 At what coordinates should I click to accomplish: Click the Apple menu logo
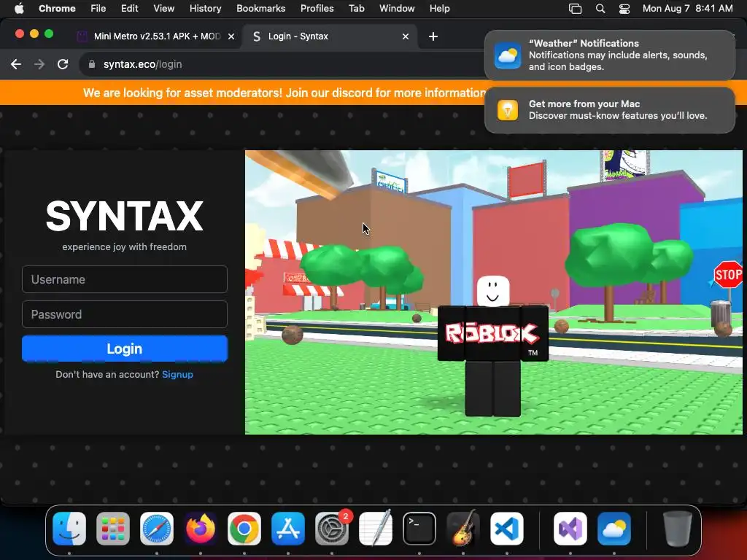pyautogui.click(x=19, y=8)
